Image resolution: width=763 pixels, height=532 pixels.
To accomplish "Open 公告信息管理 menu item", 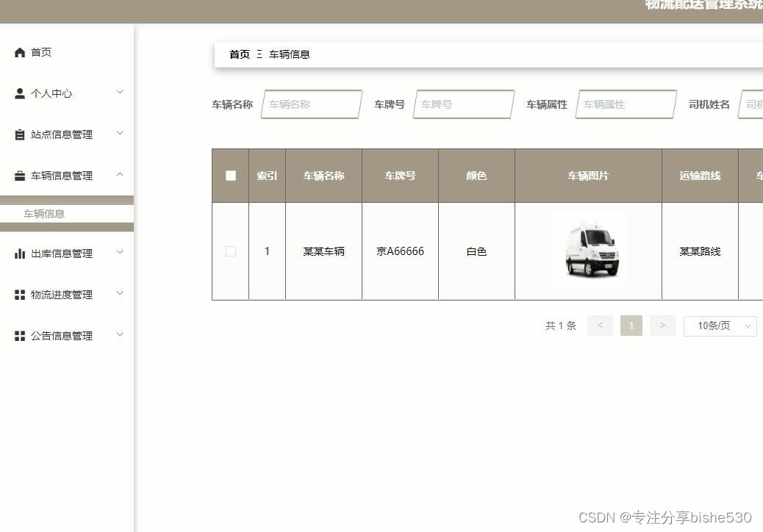I will click(x=67, y=336).
